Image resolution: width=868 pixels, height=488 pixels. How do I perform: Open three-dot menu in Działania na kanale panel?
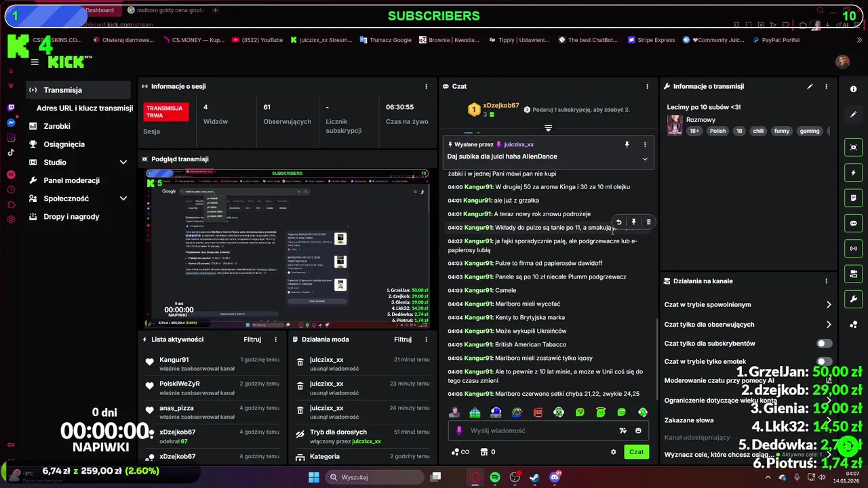(x=826, y=281)
